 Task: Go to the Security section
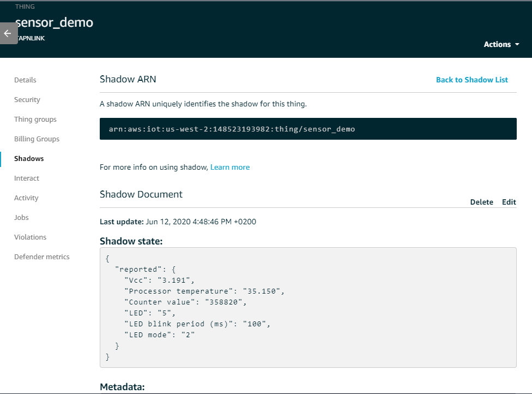point(27,99)
